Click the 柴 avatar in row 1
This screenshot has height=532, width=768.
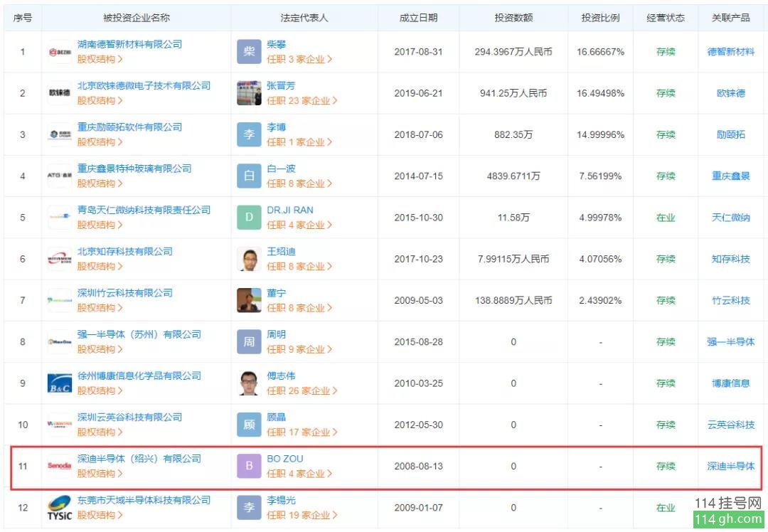250,52
